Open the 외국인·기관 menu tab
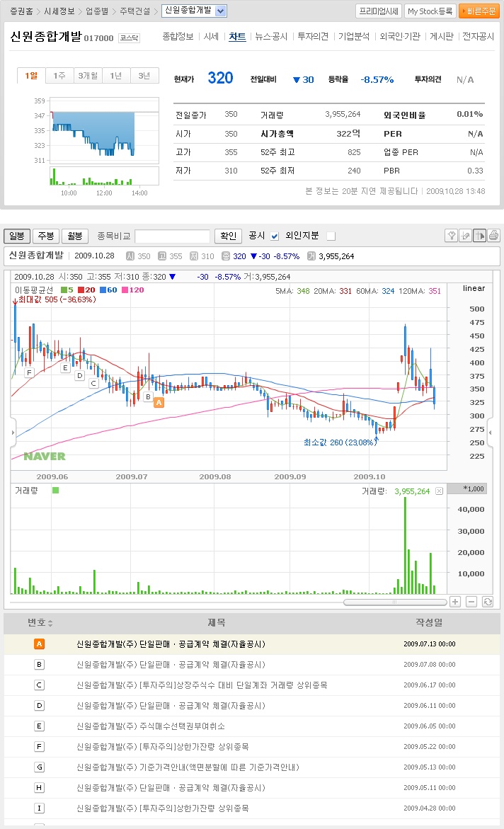This screenshot has width=504, height=829. point(400,37)
